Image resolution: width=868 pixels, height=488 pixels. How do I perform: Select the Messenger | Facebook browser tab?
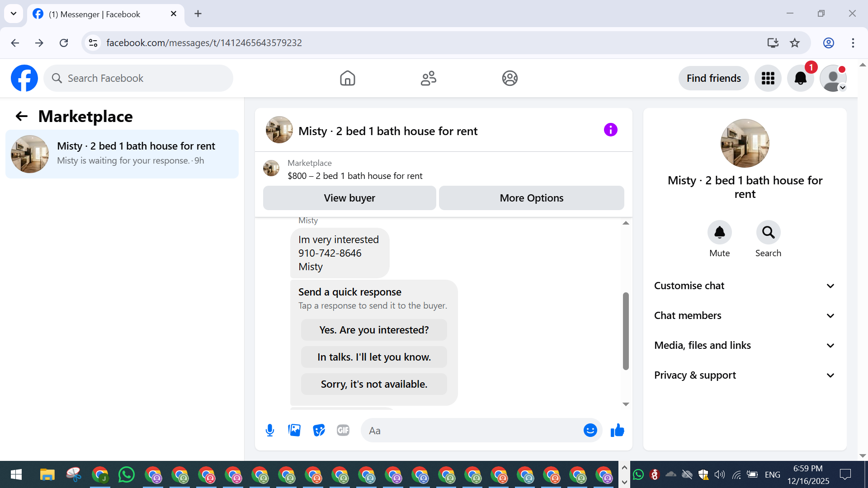[x=105, y=14]
